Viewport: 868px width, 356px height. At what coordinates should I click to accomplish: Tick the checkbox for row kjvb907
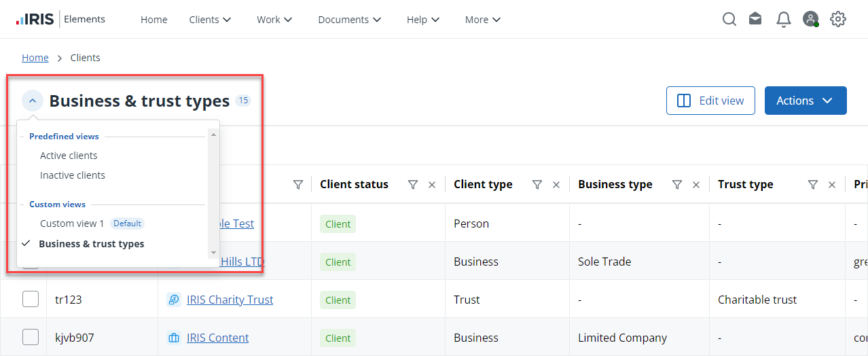[x=31, y=337]
